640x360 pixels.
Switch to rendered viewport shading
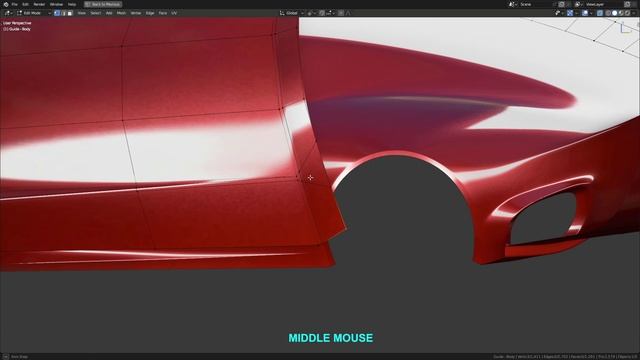[627, 13]
